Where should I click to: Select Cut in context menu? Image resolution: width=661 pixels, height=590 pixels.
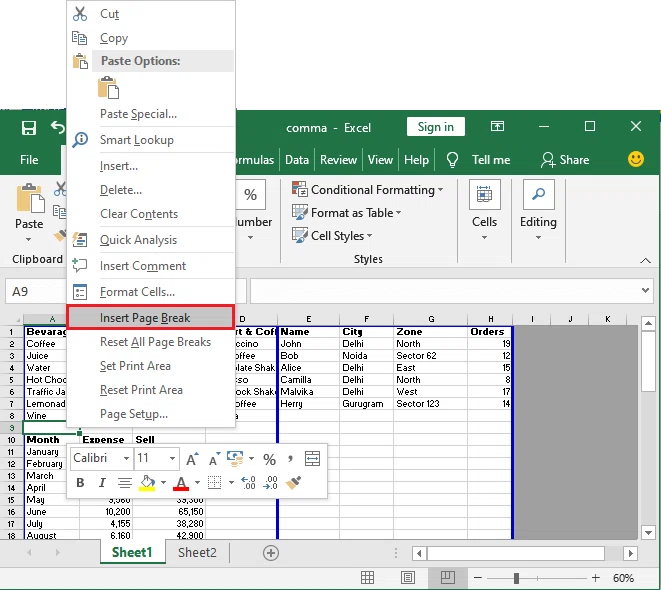point(150,14)
